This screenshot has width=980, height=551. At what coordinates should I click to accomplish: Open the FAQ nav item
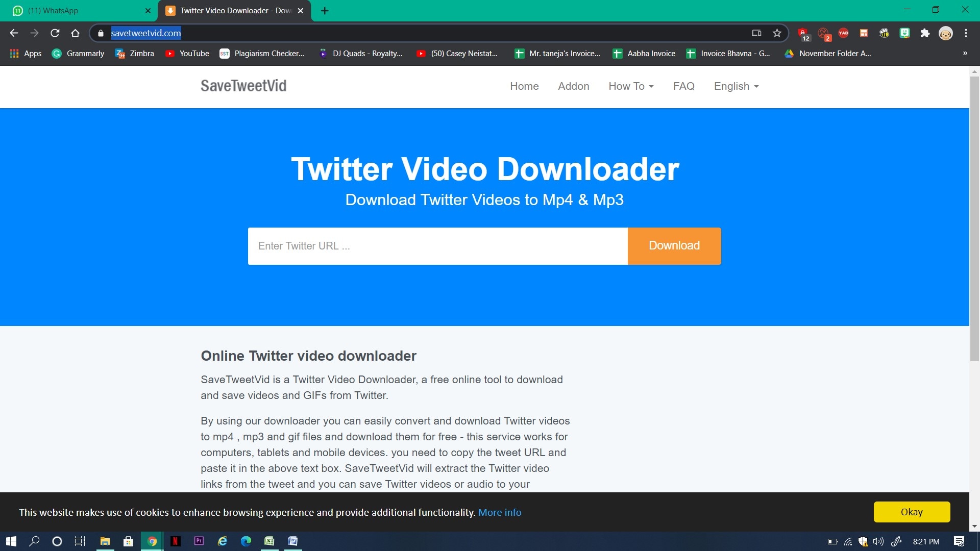(684, 86)
